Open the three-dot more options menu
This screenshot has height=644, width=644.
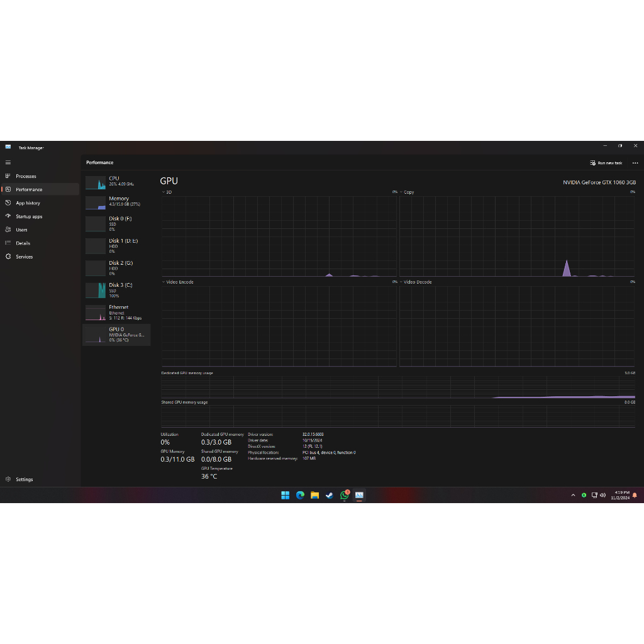635,163
